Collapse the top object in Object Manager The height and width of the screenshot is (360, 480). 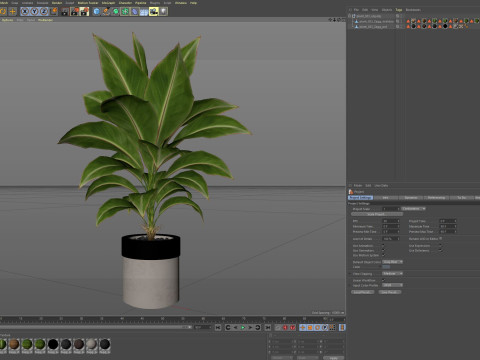[350, 16]
